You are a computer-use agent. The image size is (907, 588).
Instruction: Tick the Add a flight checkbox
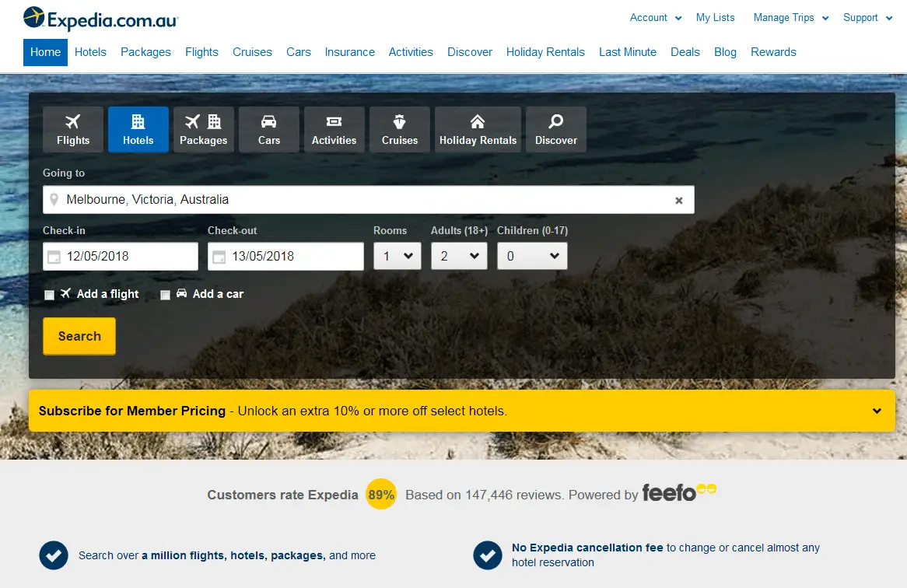tap(50, 295)
